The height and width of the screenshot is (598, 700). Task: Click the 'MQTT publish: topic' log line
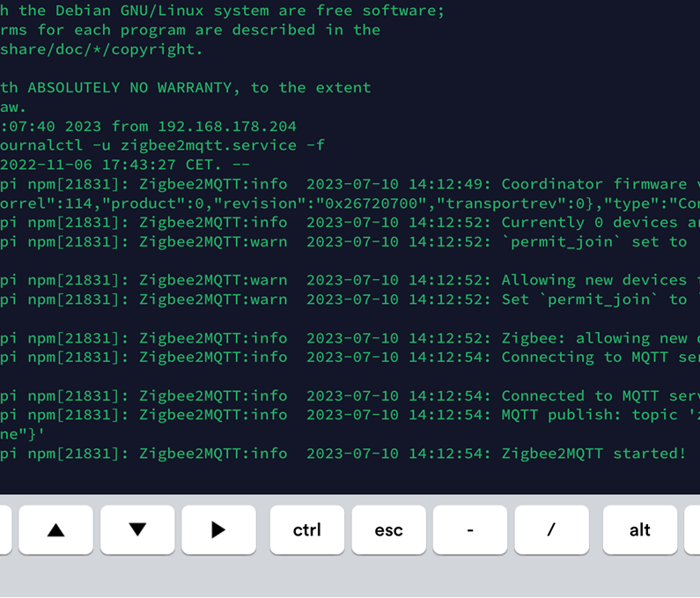click(350, 415)
